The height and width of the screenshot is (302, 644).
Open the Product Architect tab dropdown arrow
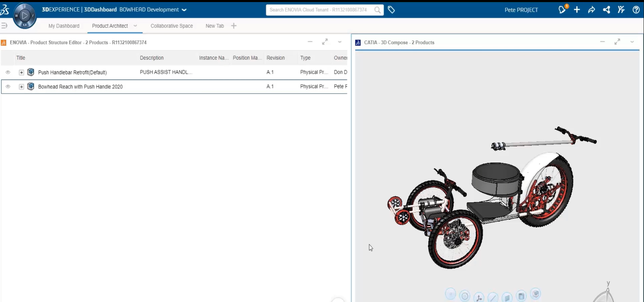(135, 26)
